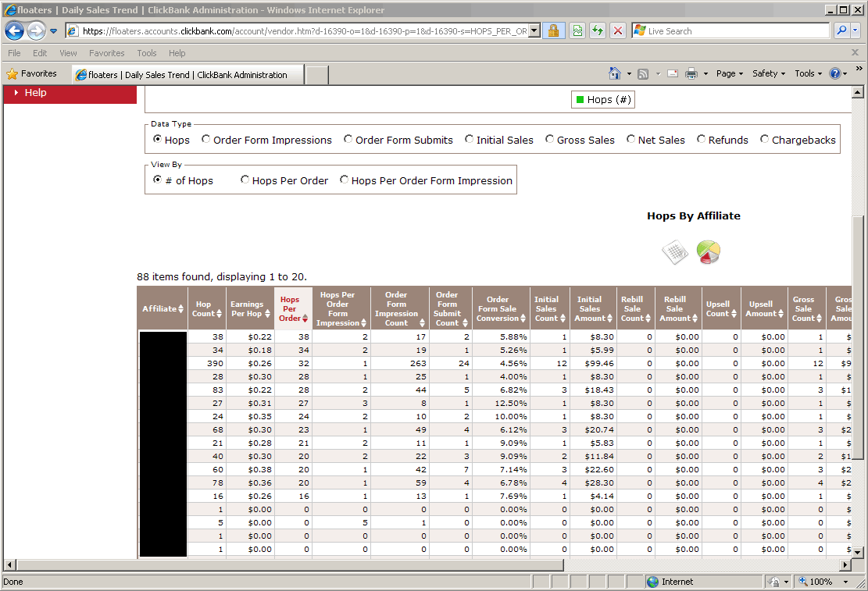The image size is (868, 591).
Task: Open Favorites via the star icon
Action: pyautogui.click(x=13, y=73)
